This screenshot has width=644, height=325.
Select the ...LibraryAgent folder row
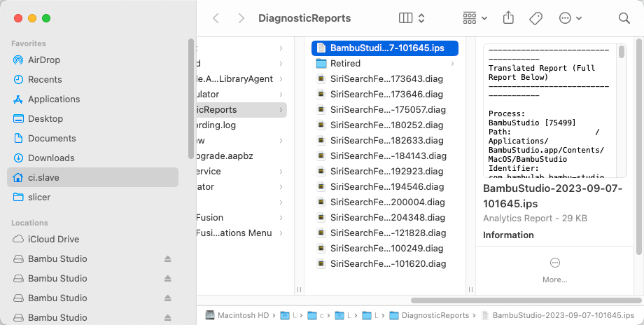241,79
